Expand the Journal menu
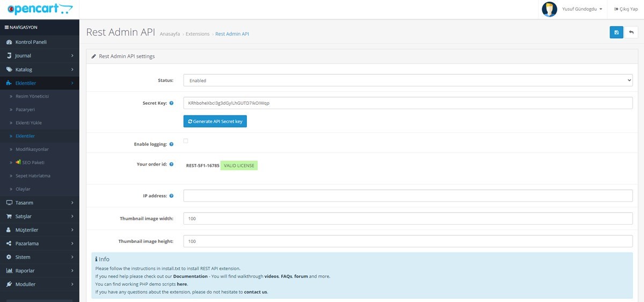Viewport: 644px width, 302px height. click(x=40, y=55)
